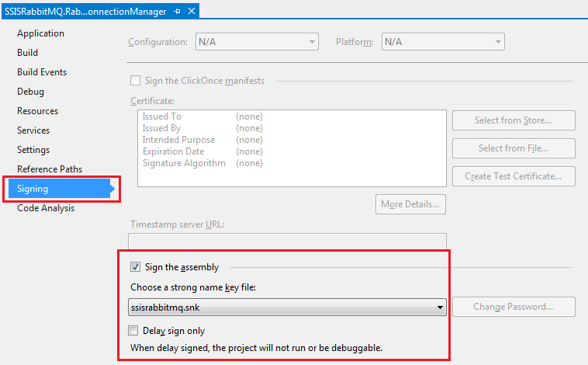Image resolution: width=588 pixels, height=365 pixels.
Task: Go to the Debug page
Action: (x=30, y=92)
